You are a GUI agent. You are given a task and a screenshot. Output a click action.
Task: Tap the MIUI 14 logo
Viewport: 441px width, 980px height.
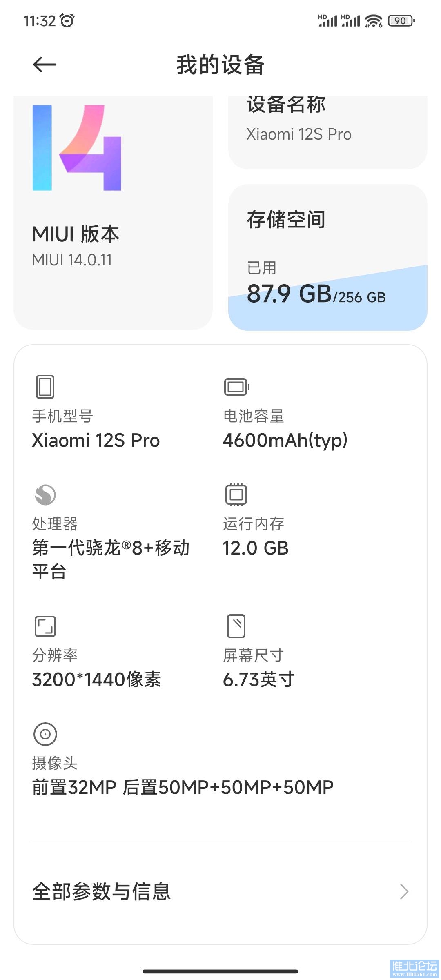[77, 148]
